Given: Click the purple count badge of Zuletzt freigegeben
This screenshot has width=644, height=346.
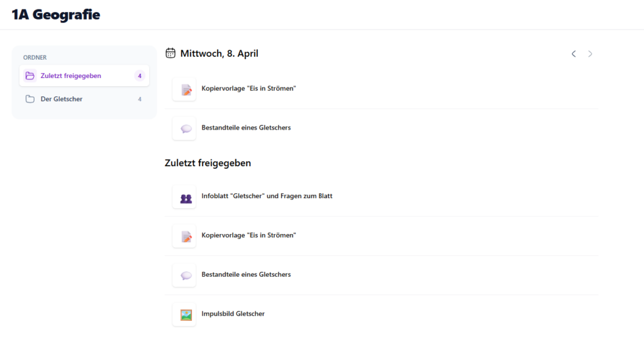Looking at the screenshot, I should tap(140, 76).
